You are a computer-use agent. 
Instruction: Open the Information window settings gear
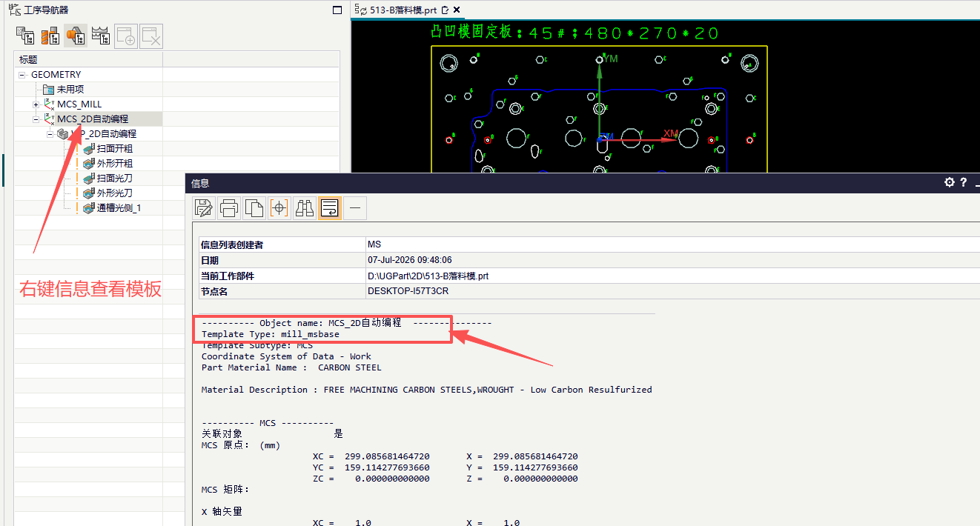pyautogui.click(x=949, y=182)
